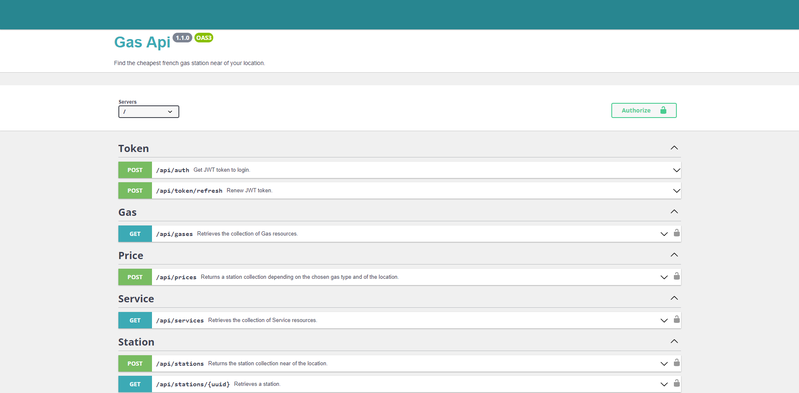Collapse the Gas section chevron
Image resolution: width=799 pixels, height=393 pixels.
coord(674,212)
